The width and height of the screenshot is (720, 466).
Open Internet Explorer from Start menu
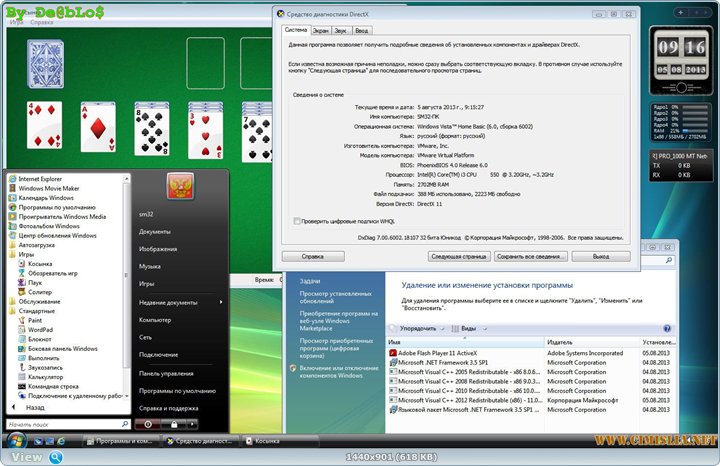click(40, 178)
